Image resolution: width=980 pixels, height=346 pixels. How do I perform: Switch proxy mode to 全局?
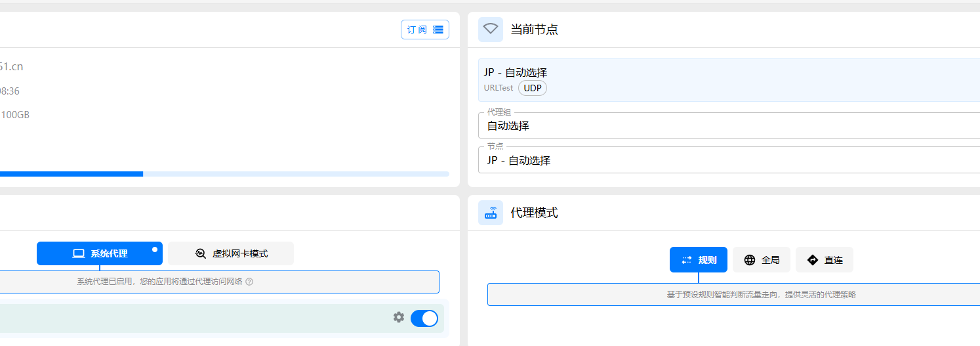762,260
